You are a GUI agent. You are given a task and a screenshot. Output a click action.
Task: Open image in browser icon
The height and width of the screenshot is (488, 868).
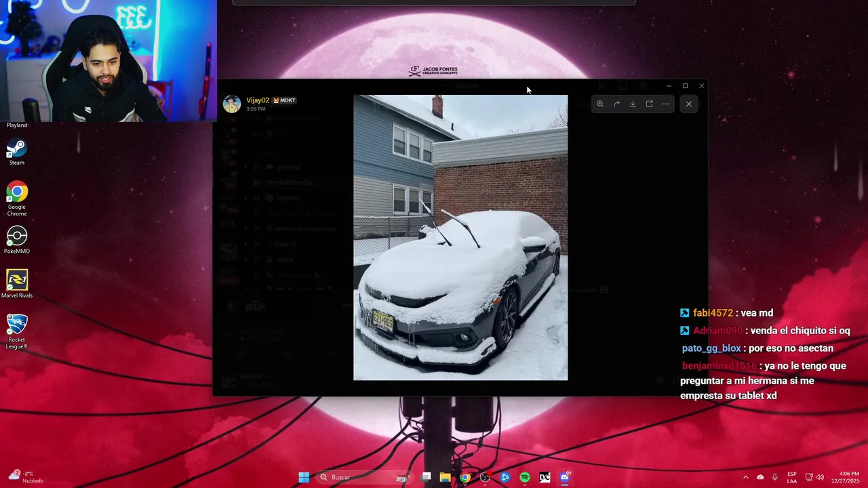[649, 104]
